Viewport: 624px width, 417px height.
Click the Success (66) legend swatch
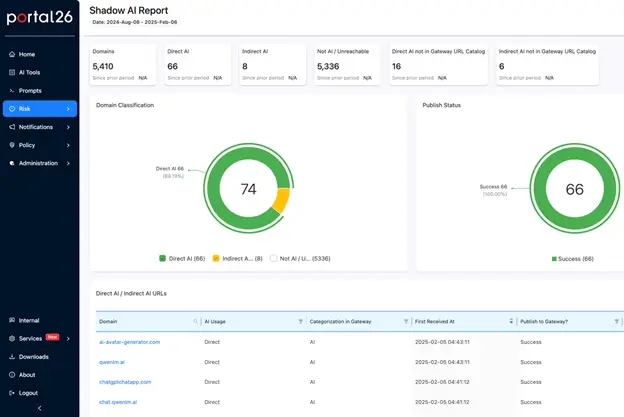click(x=554, y=259)
